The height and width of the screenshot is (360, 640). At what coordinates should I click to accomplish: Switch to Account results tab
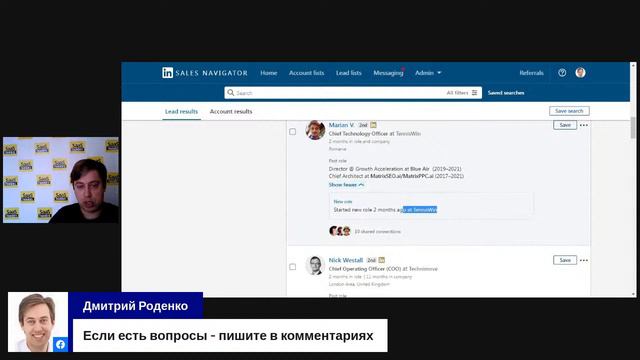click(231, 111)
